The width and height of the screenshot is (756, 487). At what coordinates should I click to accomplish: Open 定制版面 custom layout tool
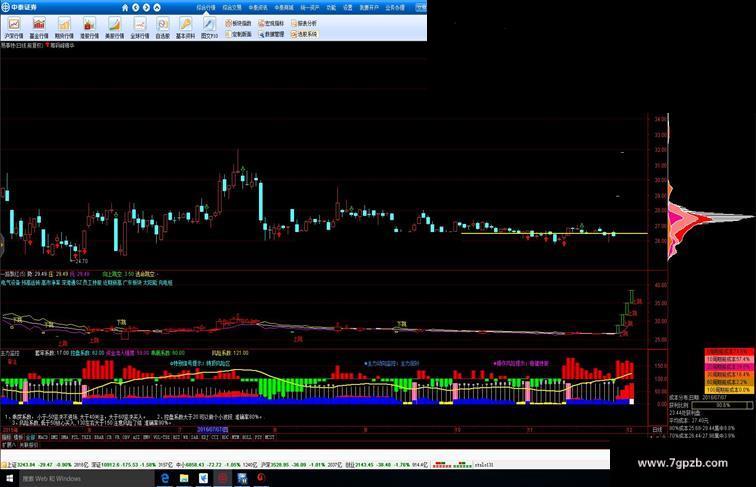[238, 34]
